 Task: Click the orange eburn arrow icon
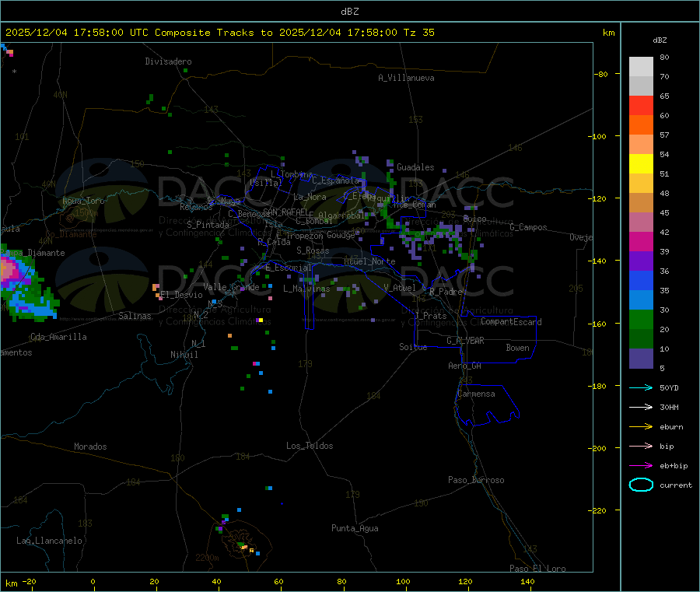[641, 426]
